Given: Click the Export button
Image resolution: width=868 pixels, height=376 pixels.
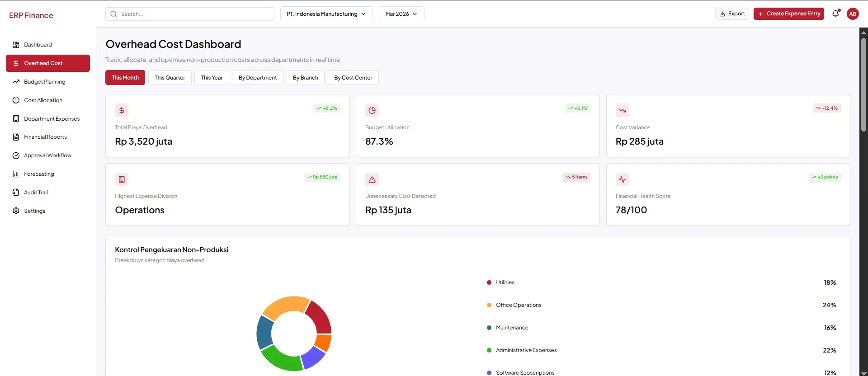Looking at the screenshot, I should click(x=731, y=14).
